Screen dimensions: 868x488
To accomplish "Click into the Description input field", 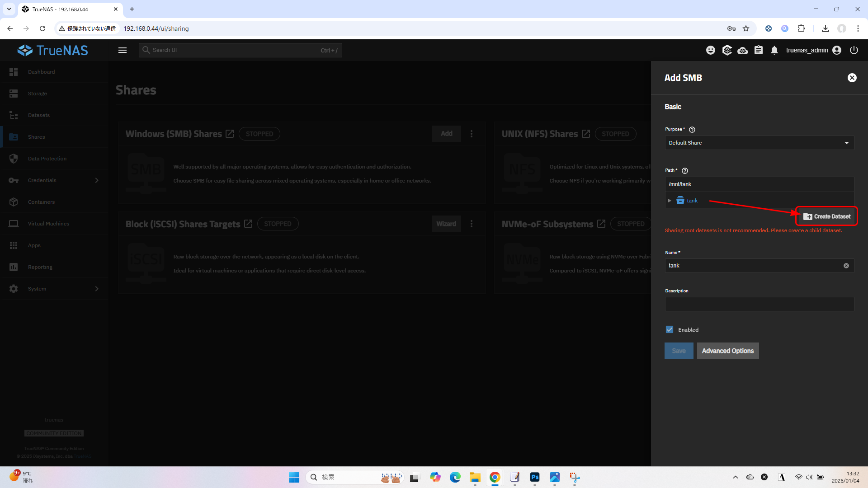I will 759,304.
